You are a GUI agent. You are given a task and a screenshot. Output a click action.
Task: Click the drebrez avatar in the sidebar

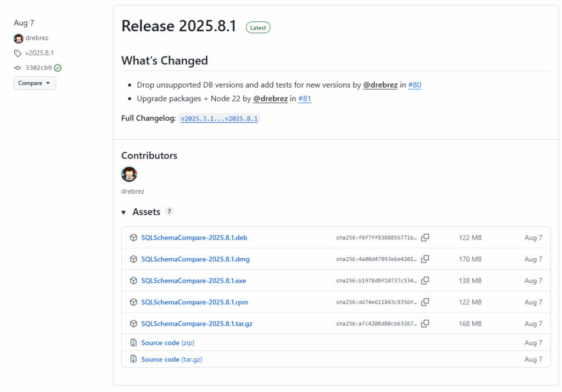click(x=19, y=38)
